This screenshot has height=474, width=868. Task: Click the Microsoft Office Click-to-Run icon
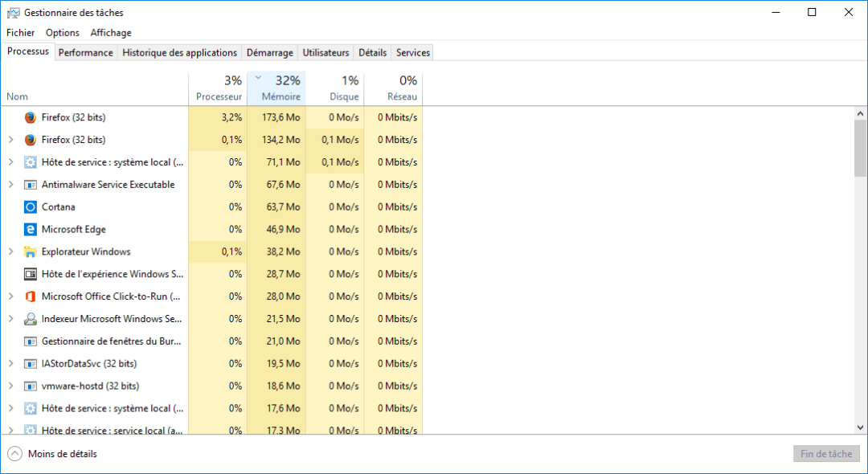(x=31, y=296)
